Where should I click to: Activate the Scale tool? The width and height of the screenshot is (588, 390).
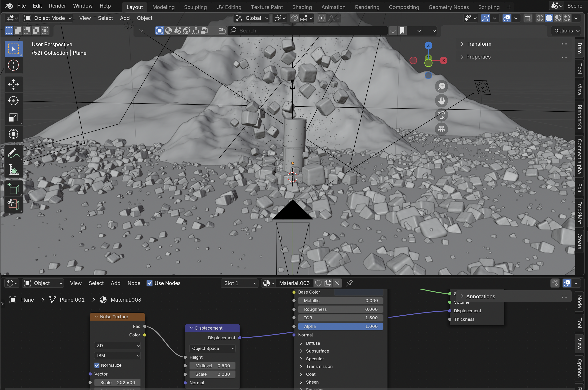click(x=13, y=117)
